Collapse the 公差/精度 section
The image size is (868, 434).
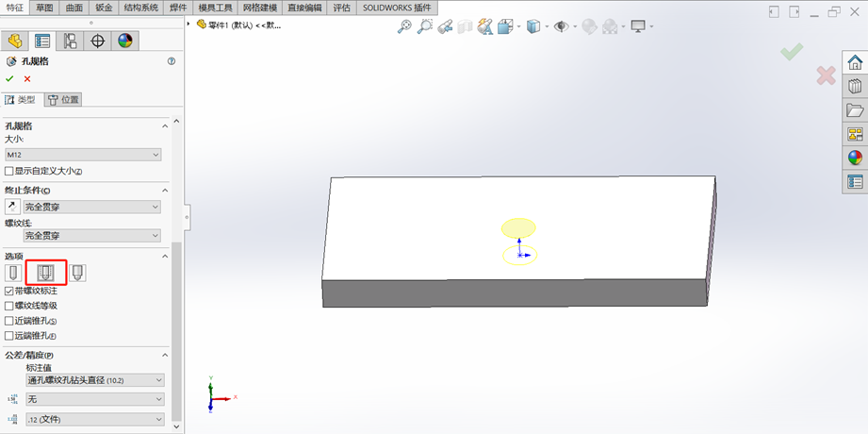[x=166, y=355]
